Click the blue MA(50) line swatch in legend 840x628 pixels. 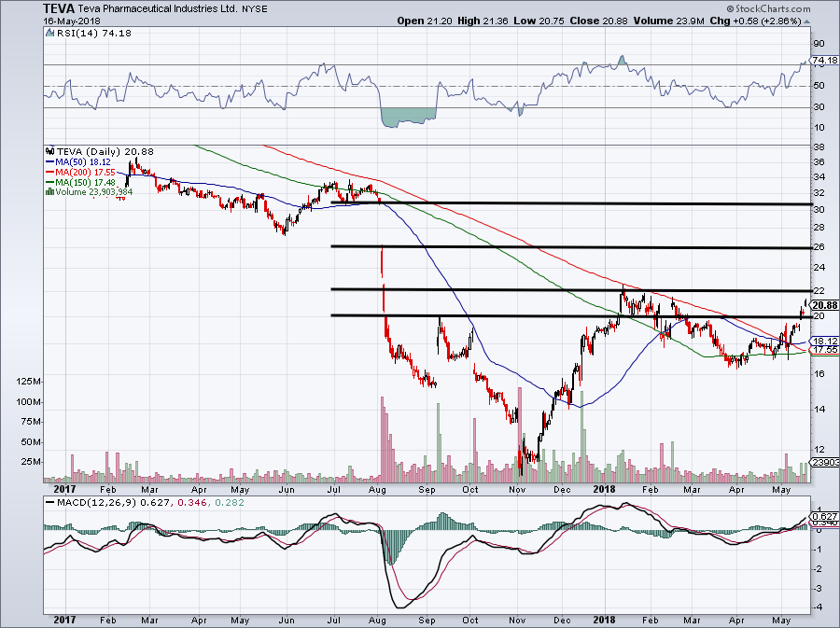(x=50, y=161)
